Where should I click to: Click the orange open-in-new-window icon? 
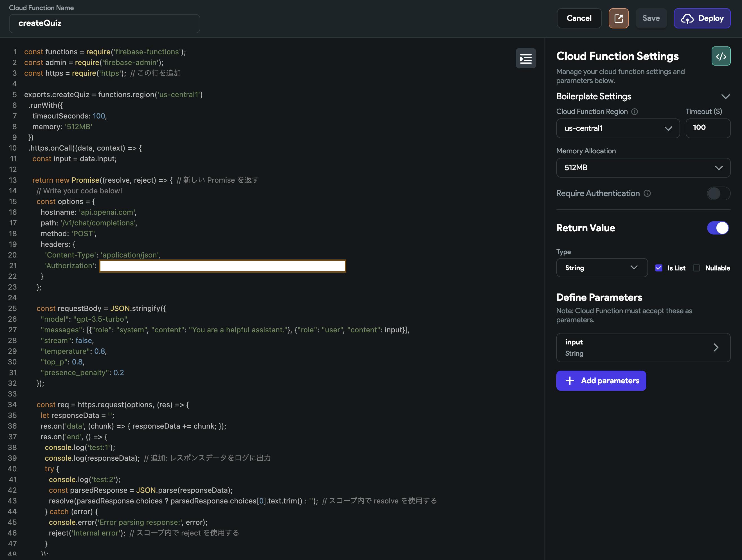(x=618, y=19)
